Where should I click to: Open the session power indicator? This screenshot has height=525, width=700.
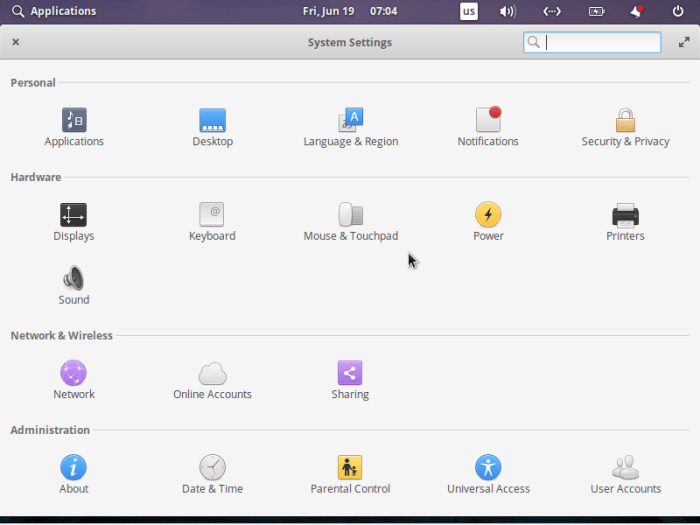click(678, 11)
